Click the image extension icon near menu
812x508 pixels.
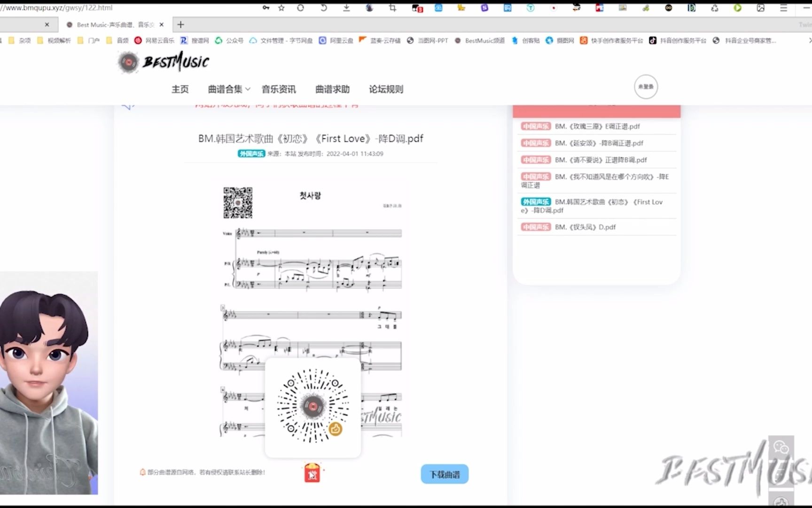tap(760, 8)
